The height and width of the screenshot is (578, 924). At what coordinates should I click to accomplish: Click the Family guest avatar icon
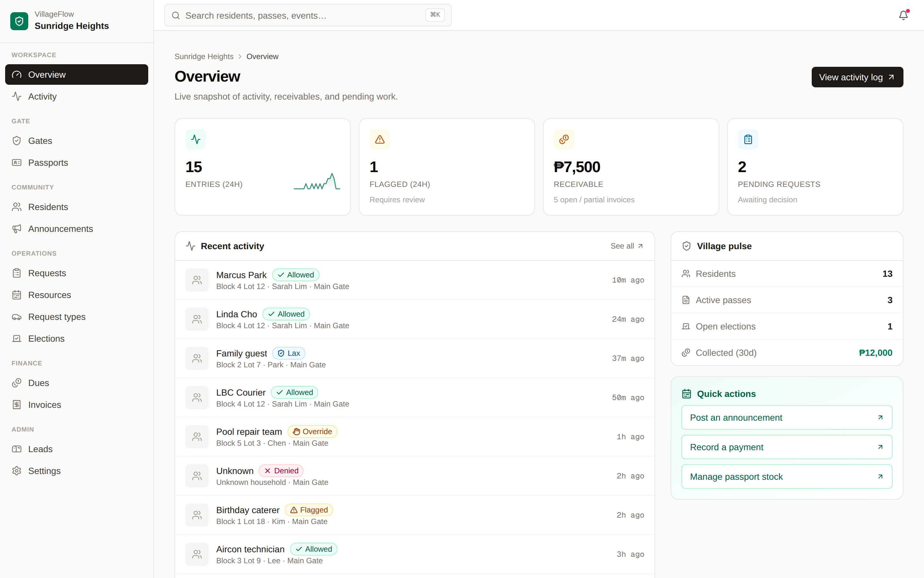click(x=197, y=359)
